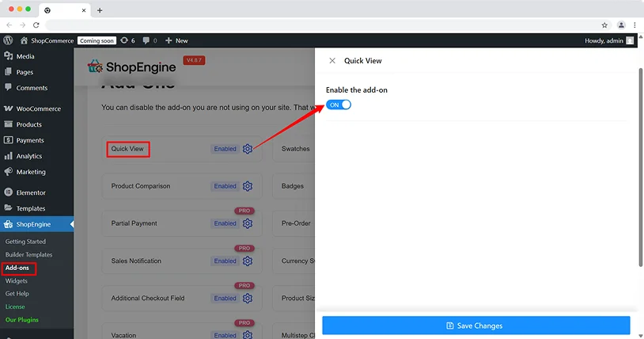
Task: Click Enabled badge for Sales Notification
Action: 225,261
